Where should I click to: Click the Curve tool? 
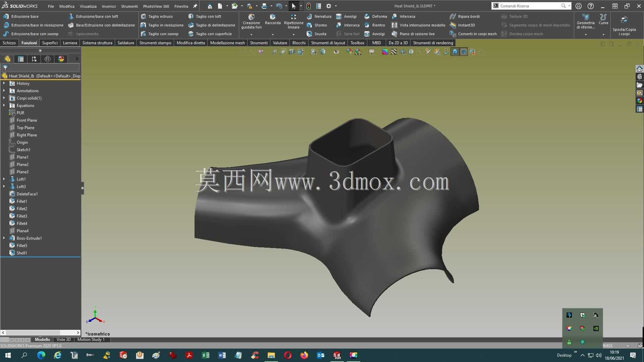click(x=603, y=19)
